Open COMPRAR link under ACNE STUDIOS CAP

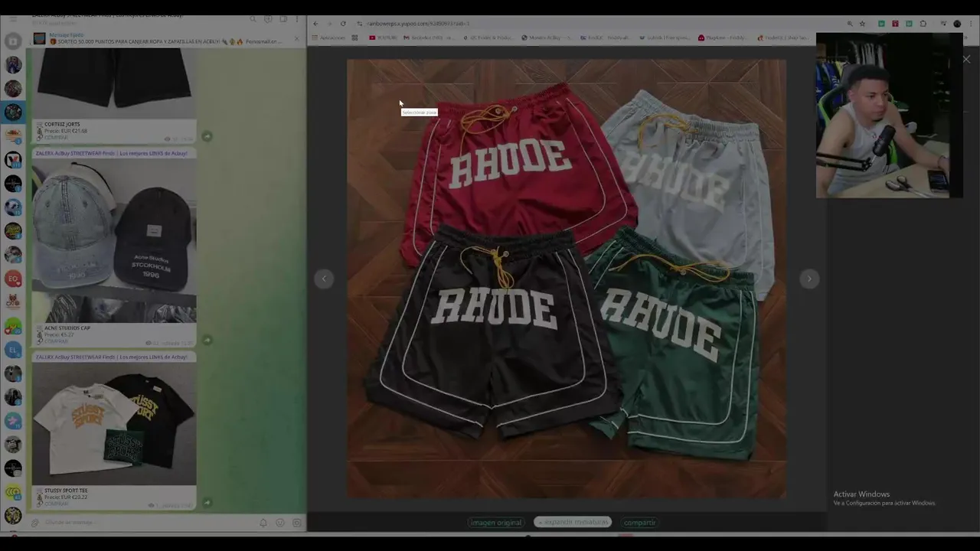coord(56,341)
